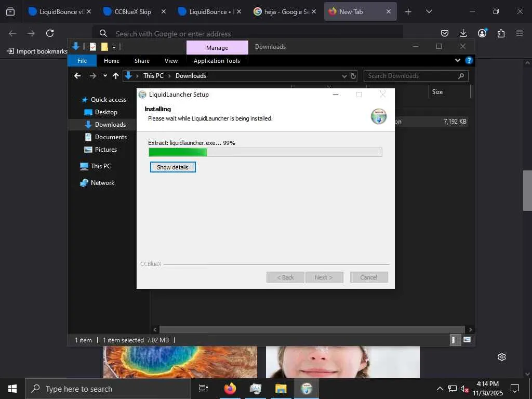Open Firefox from the taskbar

click(x=230, y=389)
